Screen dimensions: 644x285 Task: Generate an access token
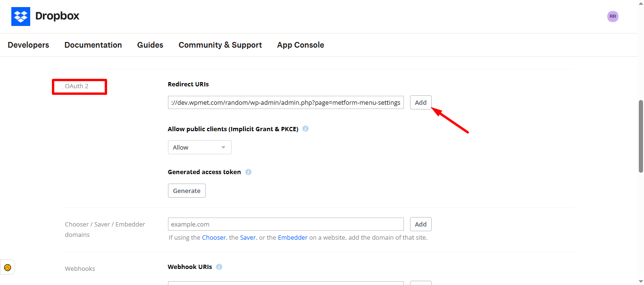(x=186, y=191)
